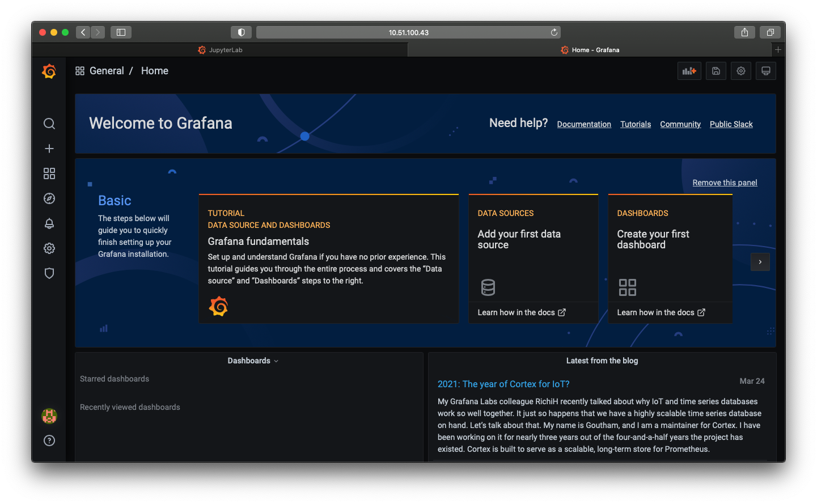Click the Starred dashboards heading
The image size is (817, 504).
(115, 379)
